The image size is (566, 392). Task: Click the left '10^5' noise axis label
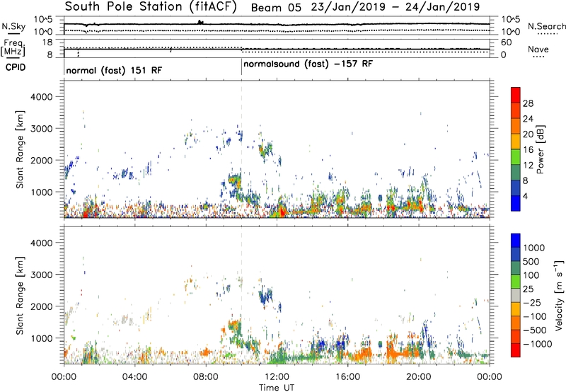tap(43, 20)
